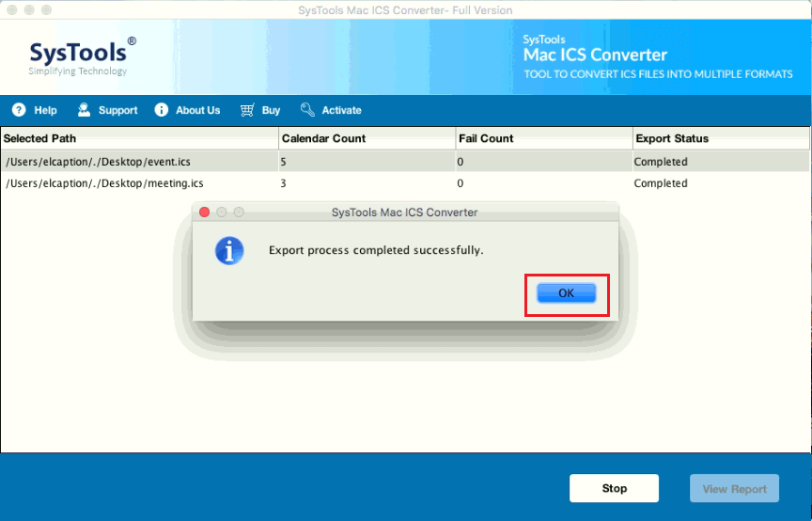Open the Buy menu label
This screenshot has width=812, height=521.
(271, 110)
